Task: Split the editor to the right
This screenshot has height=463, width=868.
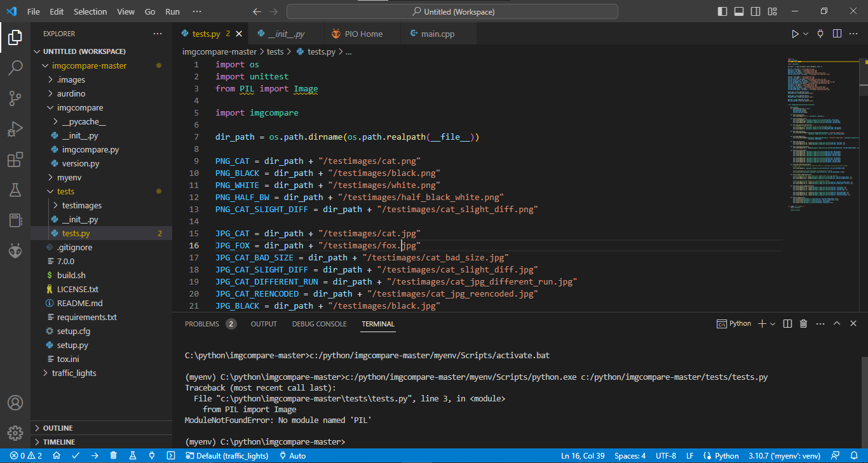Action: tap(837, 34)
